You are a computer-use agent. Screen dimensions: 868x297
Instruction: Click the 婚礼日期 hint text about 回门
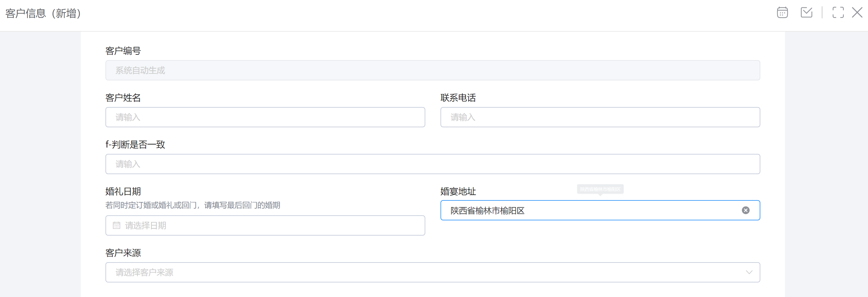tap(193, 205)
